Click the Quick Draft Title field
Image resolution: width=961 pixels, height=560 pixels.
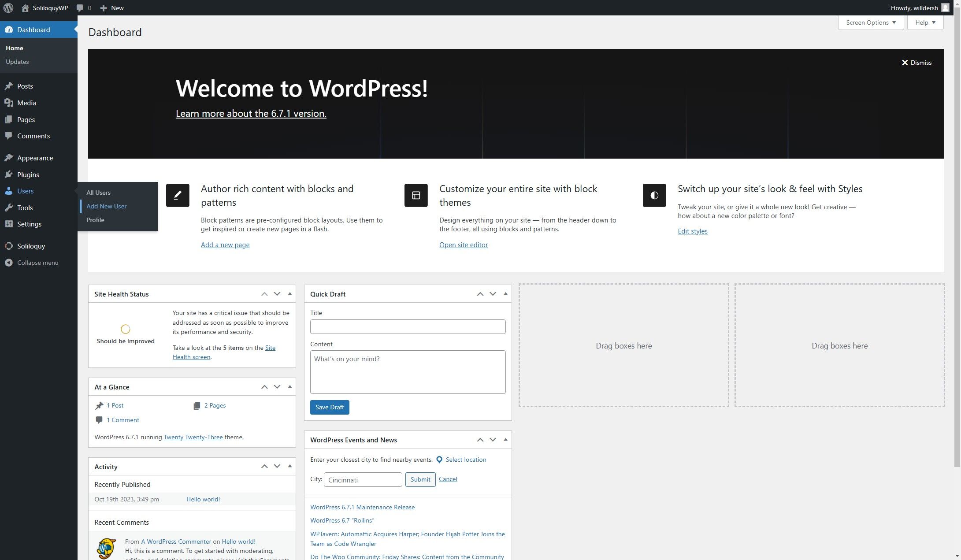pos(407,326)
